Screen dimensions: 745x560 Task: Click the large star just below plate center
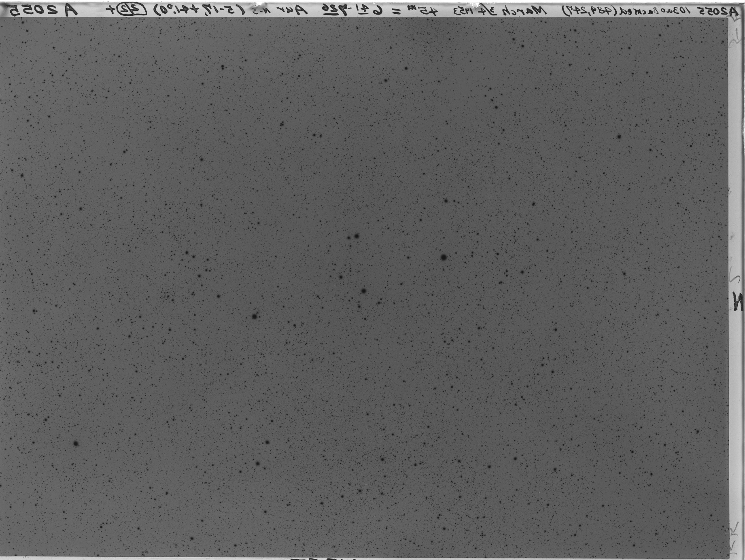point(363,291)
